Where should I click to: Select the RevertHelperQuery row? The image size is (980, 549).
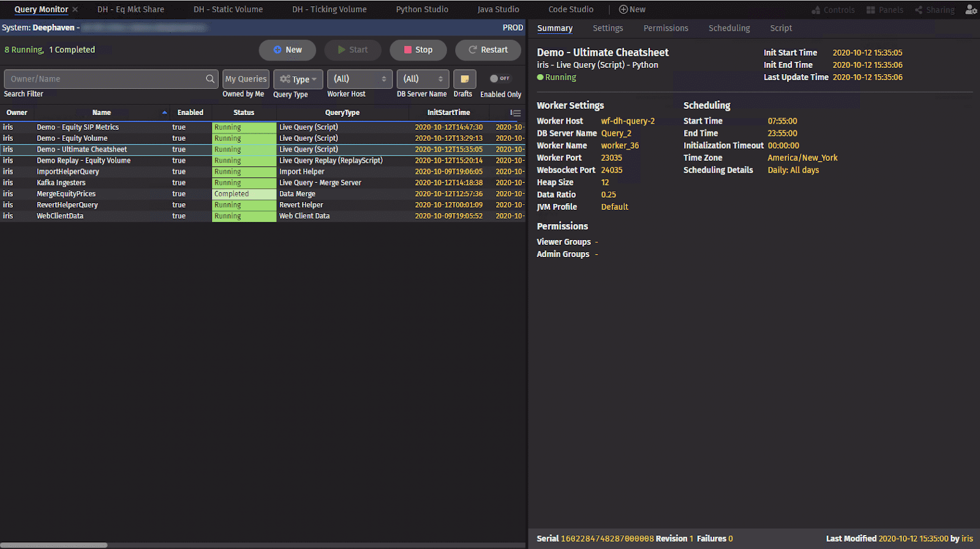coord(263,205)
